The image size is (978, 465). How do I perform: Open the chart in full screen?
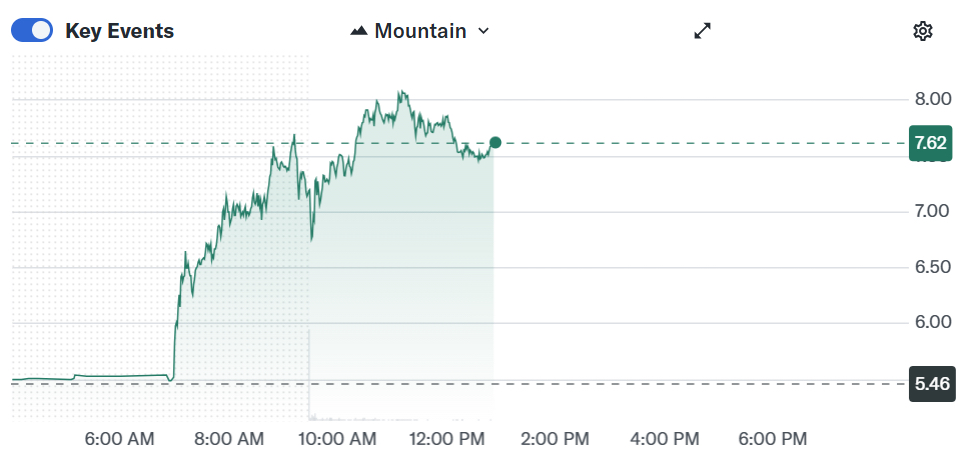(x=702, y=31)
